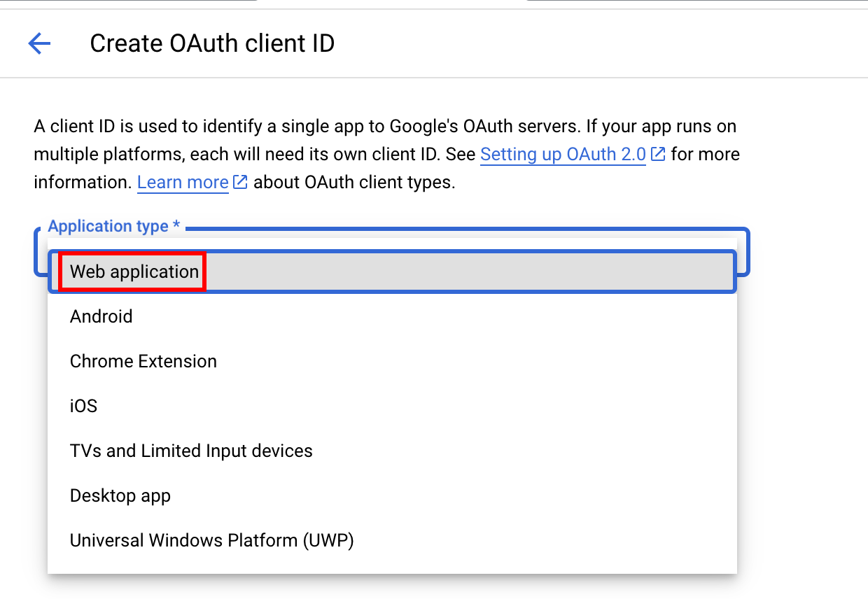Click inside the Application type selection box
This screenshot has height=599, width=868.
pyautogui.click(x=420, y=272)
